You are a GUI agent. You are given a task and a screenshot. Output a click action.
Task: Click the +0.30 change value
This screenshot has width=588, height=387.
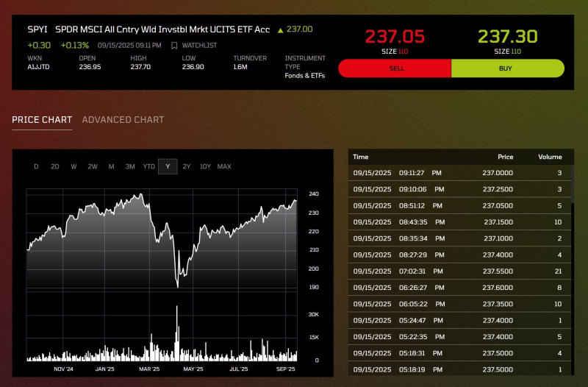pos(39,46)
